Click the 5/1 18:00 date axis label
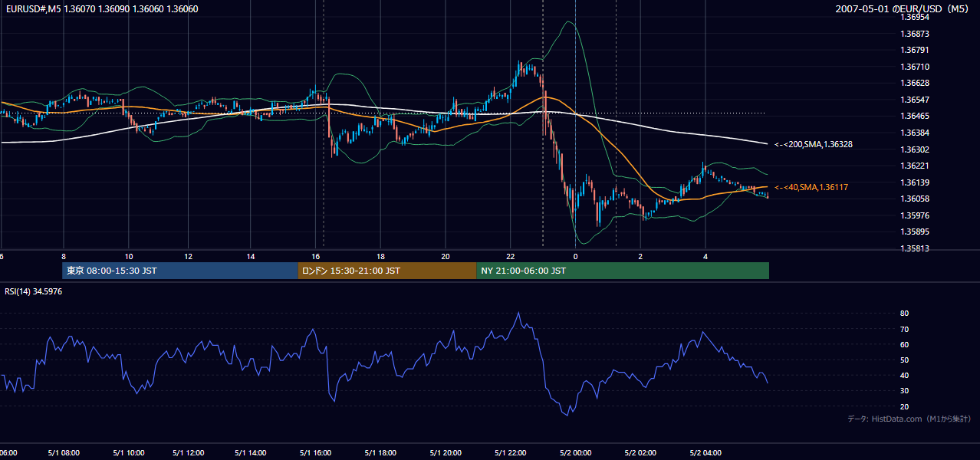Viewport: 980px width, 460px height. (x=380, y=453)
